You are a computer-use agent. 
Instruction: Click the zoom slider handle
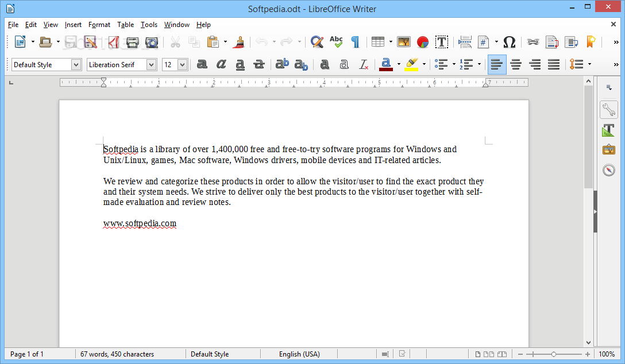click(x=554, y=354)
